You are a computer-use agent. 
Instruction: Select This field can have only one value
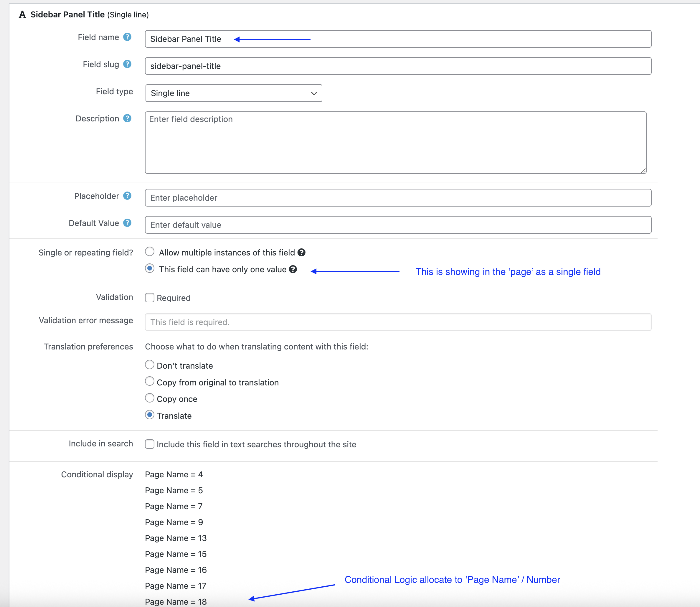[x=150, y=268]
